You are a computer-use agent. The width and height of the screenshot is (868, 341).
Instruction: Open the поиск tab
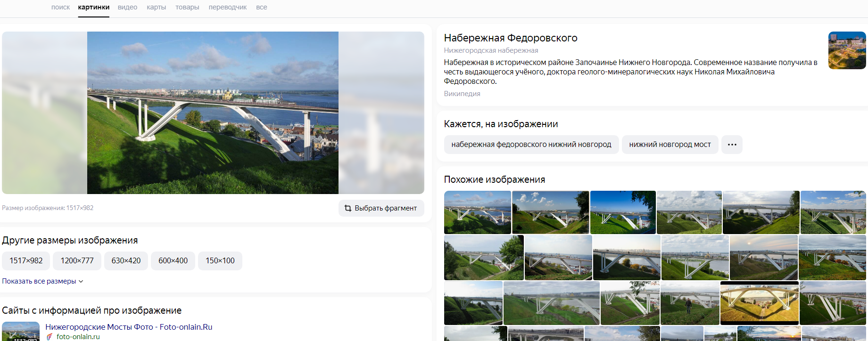click(x=60, y=7)
